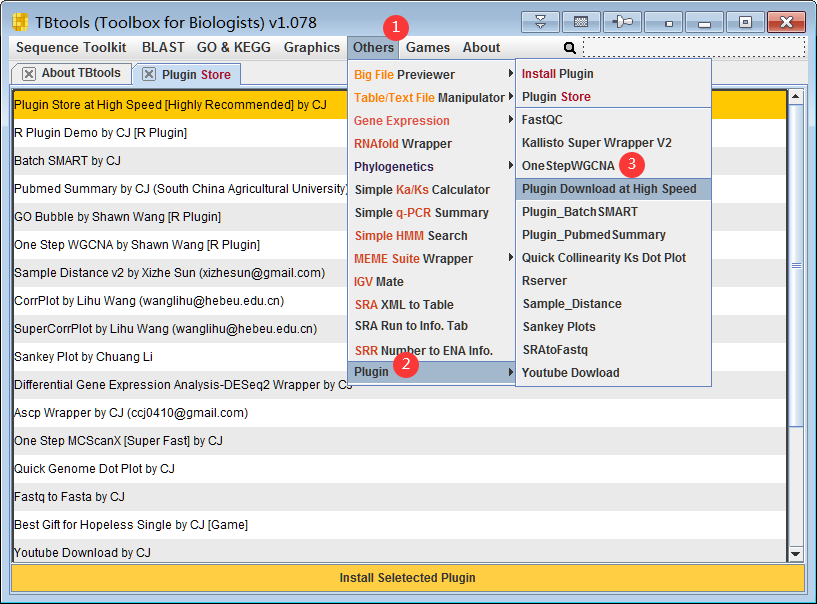The height and width of the screenshot is (604, 817).
Task: Open the Sequence Toolkit menu
Action: 71,47
